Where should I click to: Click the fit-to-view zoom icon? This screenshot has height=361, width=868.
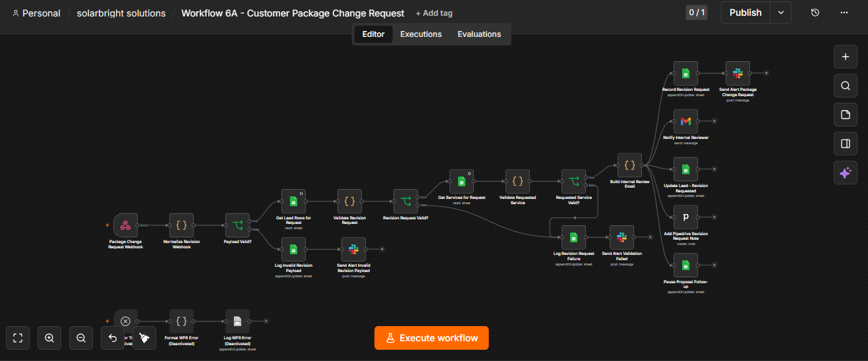(x=18, y=338)
